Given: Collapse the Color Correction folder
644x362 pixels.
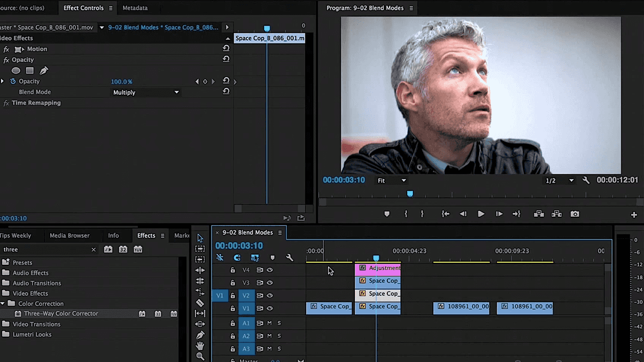Looking at the screenshot, I should [3, 304].
